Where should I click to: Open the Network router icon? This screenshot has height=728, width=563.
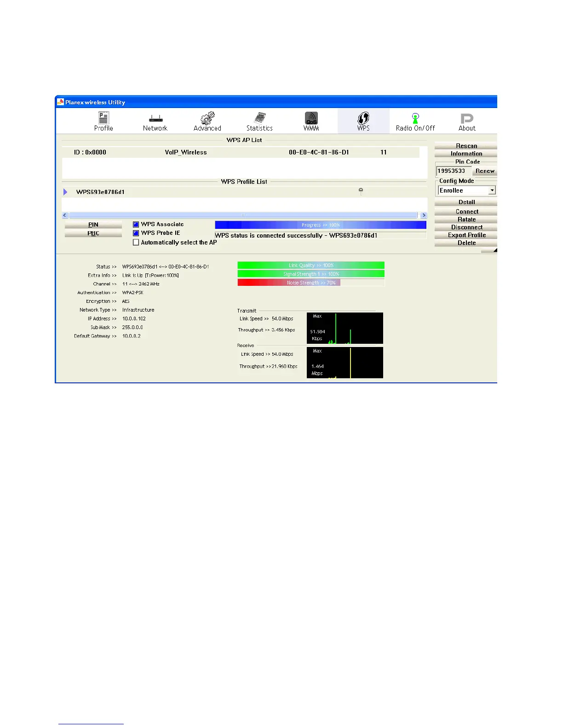pos(155,119)
